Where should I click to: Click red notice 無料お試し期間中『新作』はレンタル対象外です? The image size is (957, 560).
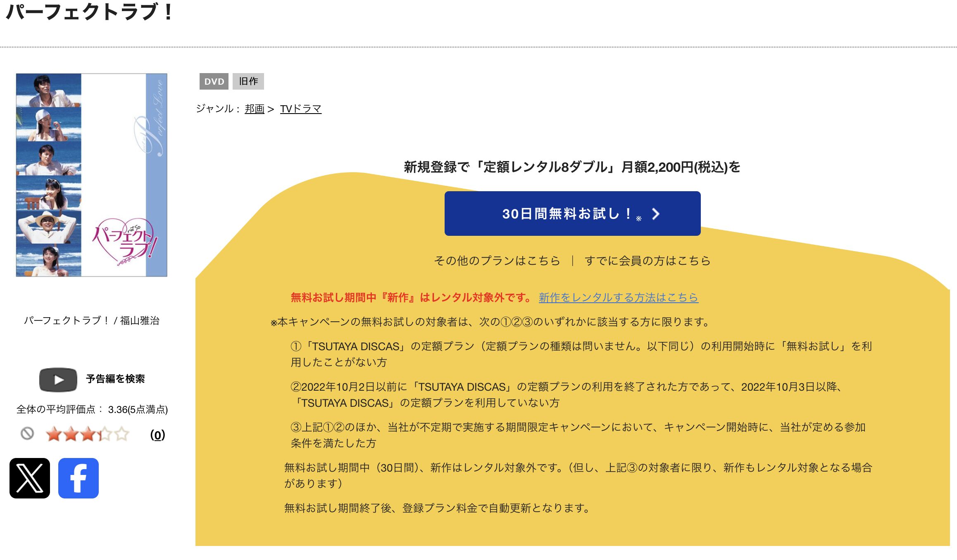412,297
